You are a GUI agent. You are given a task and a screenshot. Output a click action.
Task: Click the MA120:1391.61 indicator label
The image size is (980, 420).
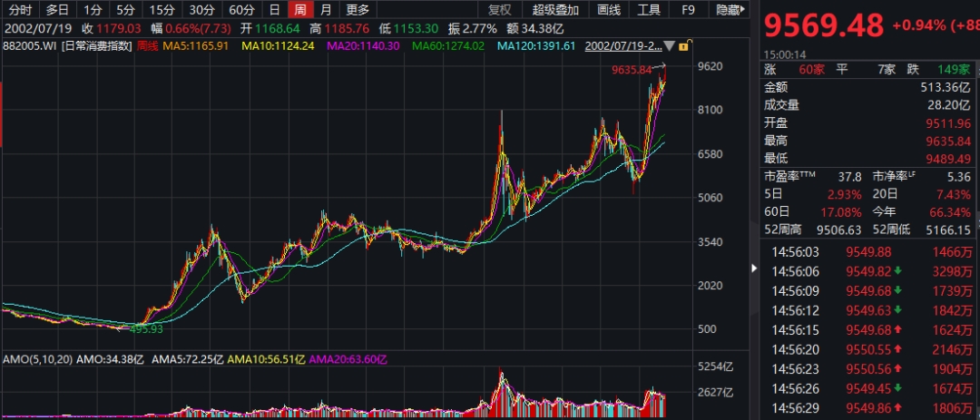[536, 45]
